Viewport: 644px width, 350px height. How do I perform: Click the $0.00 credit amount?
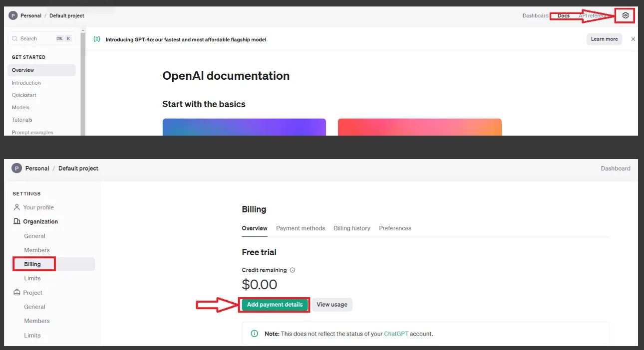point(260,285)
